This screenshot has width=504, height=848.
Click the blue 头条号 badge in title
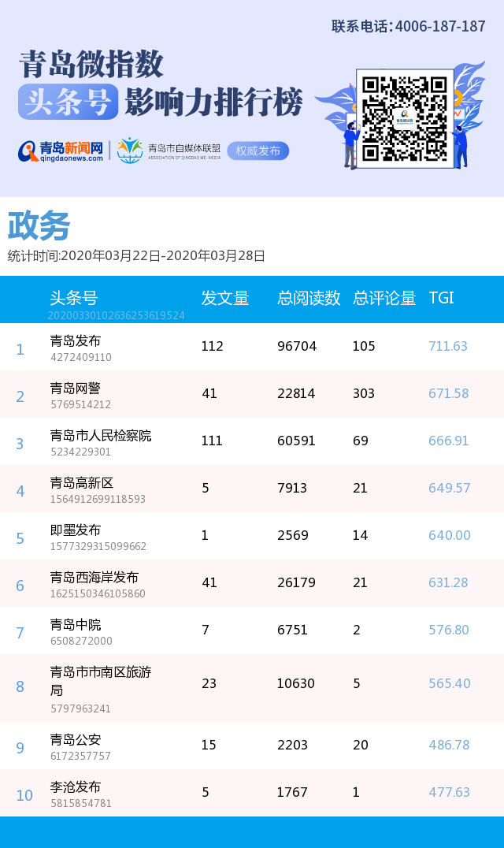[68, 102]
